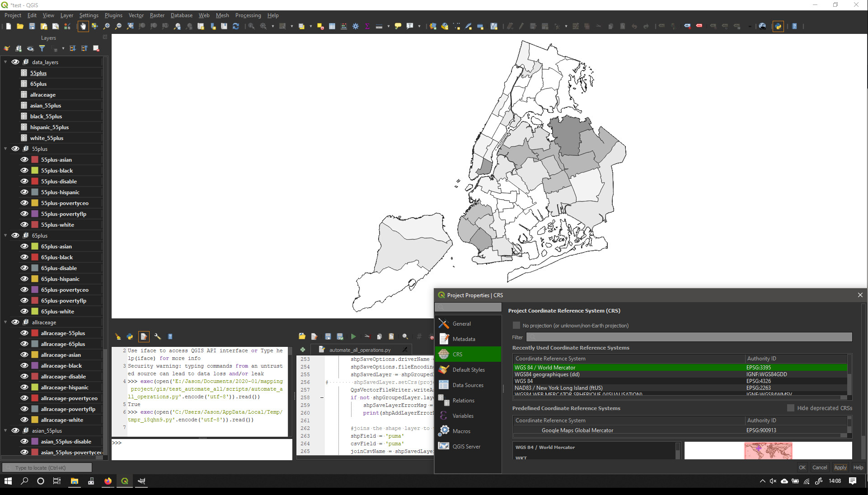Open the Field Calculator icon
Viewport: 868px width, 495px height.
(x=344, y=26)
